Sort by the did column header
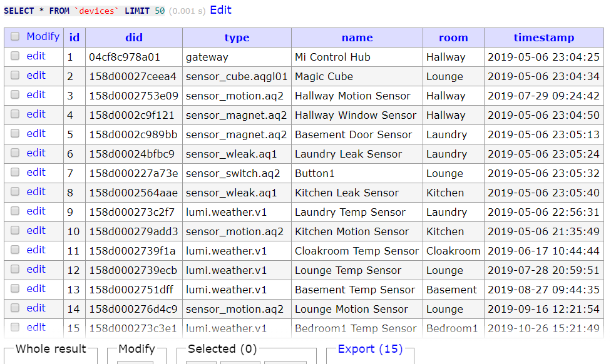Image resolution: width=611 pixels, height=364 pixels. 134,38
